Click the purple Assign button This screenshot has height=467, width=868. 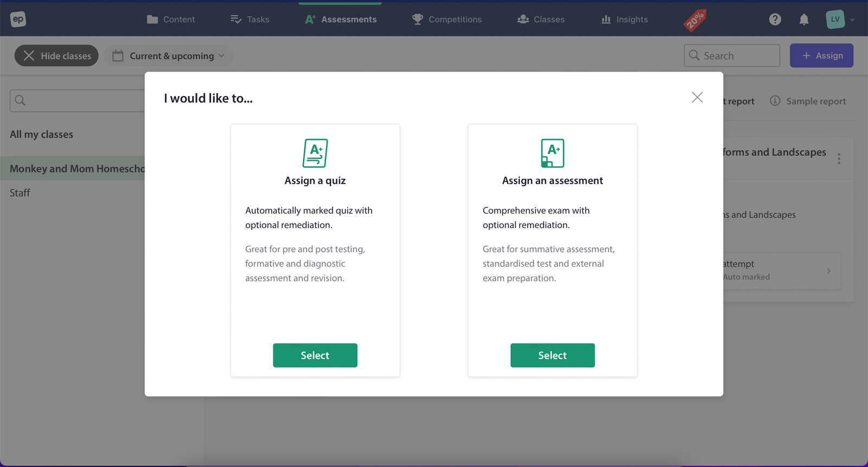click(821, 55)
